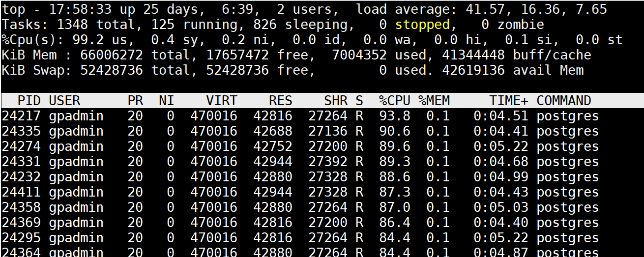The width and height of the screenshot is (644, 257).
Task: Click the '2 users' text
Action: tap(304, 9)
